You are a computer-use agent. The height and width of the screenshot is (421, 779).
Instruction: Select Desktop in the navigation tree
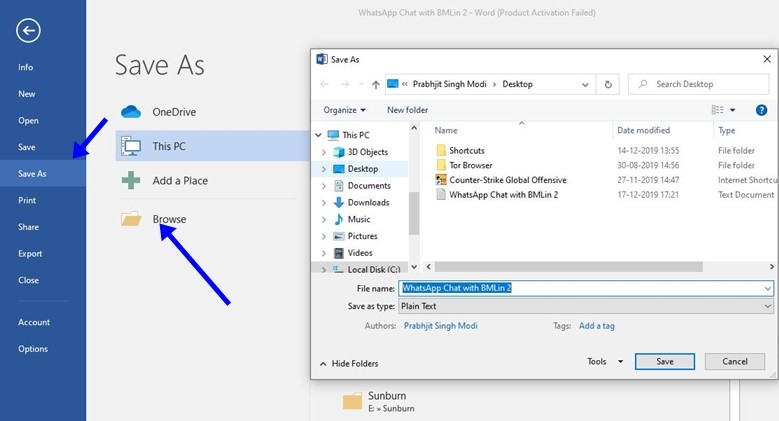(x=362, y=169)
